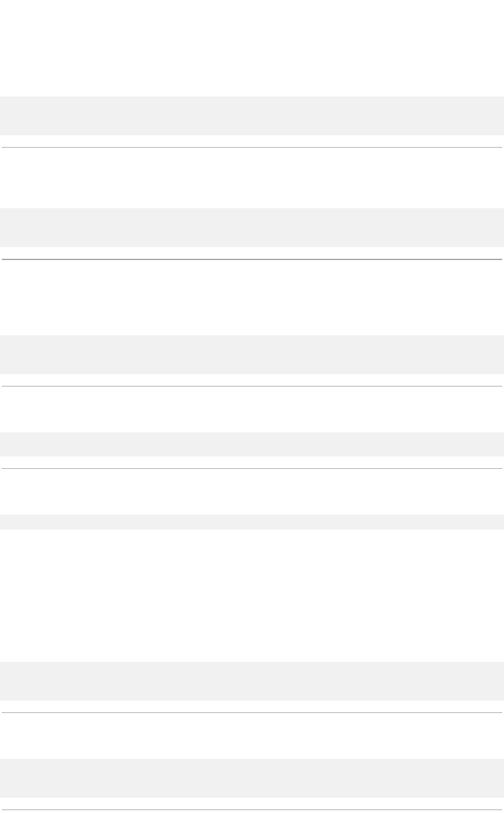Click white space between second and third blocks
Viewport: 504px width, 813px height.
pos(252,298)
